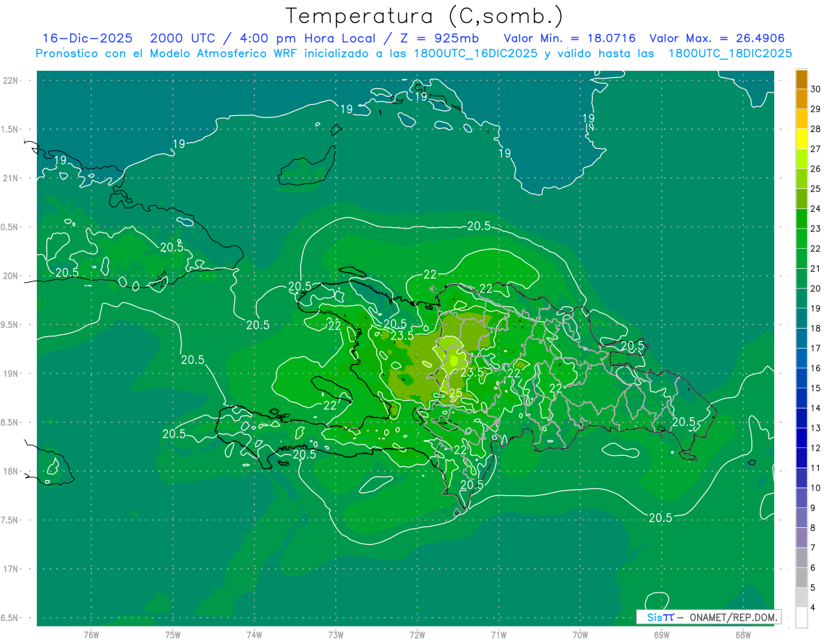Viewport: 834px width, 644px height.
Task: Click the "73W" longitude axis label
Action: (336, 635)
